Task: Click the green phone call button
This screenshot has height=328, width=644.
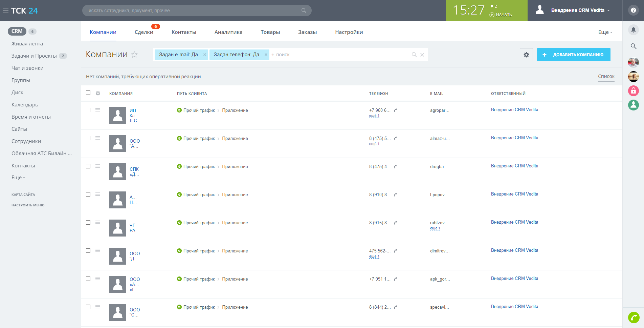Action: tap(634, 317)
